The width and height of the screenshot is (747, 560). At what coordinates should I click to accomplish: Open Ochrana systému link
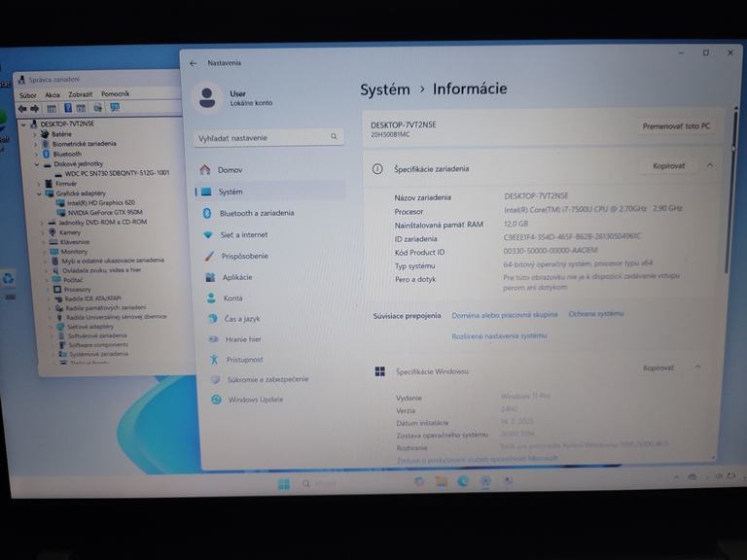596,314
